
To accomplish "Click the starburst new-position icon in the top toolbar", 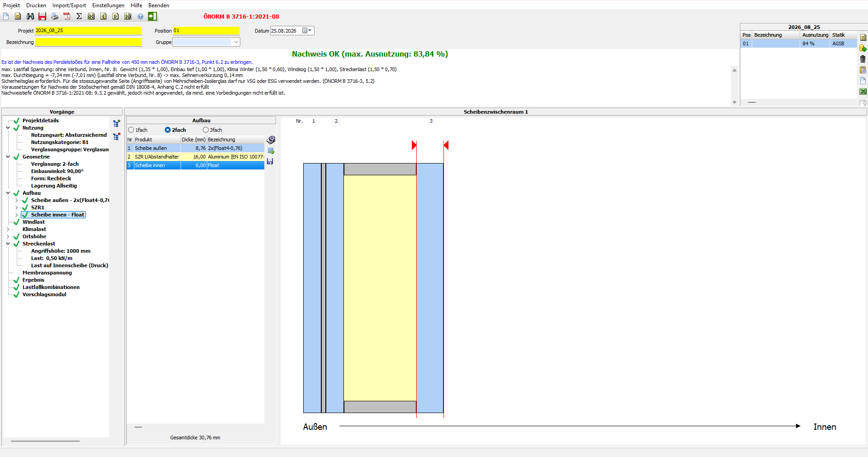I will click(x=18, y=16).
